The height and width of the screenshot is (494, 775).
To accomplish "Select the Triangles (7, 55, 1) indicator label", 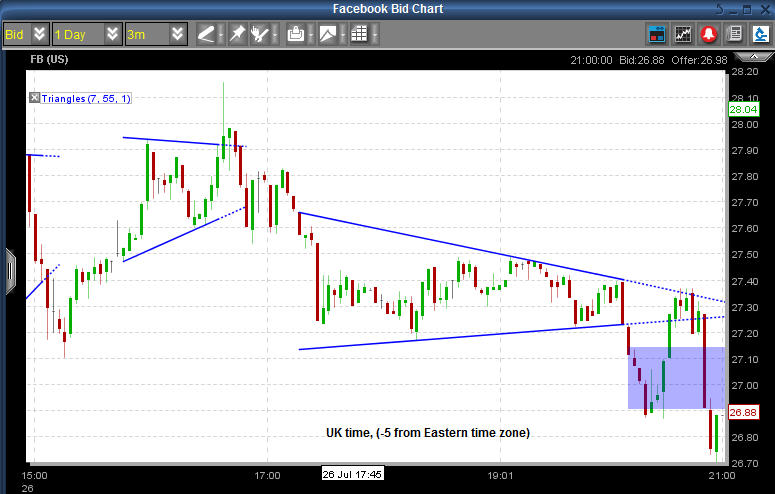I will tap(86, 98).
